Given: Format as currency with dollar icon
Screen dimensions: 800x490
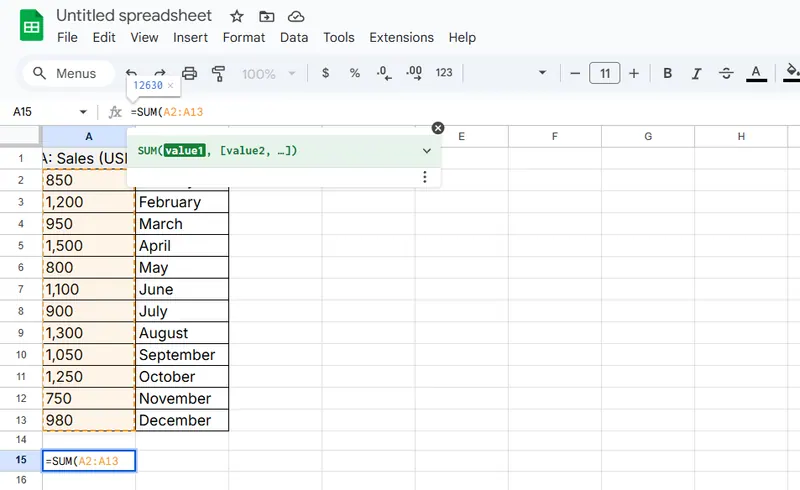Looking at the screenshot, I should click(325, 73).
